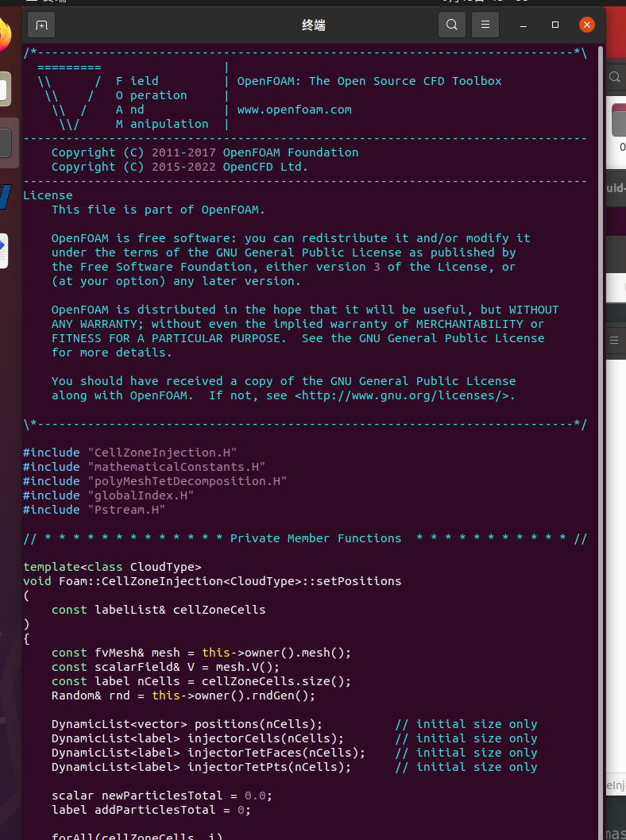Click injectorTetFaces(nCells) line
The width and height of the screenshot is (626, 840).
[x=208, y=753]
